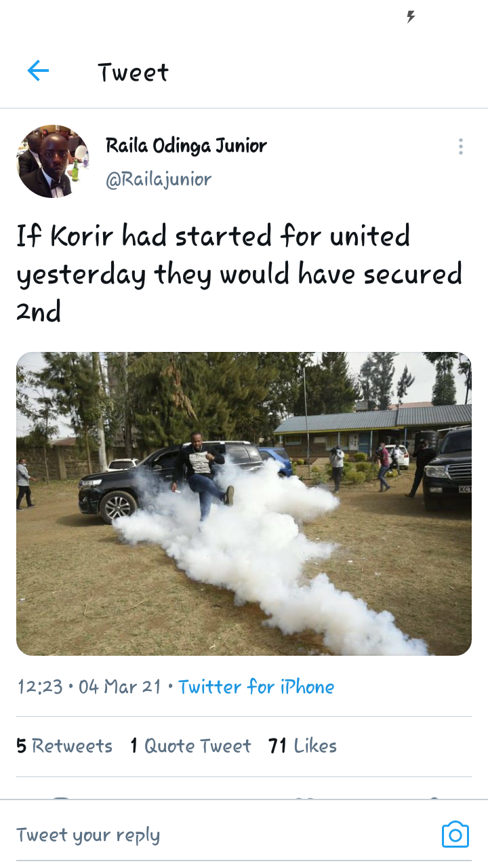
Task: Tap the lightning bolt status bar icon
Action: (x=411, y=17)
